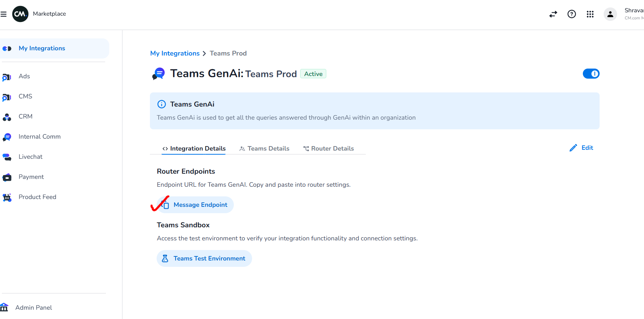Click the user name Shravan
The image size is (644, 319).
(634, 10)
